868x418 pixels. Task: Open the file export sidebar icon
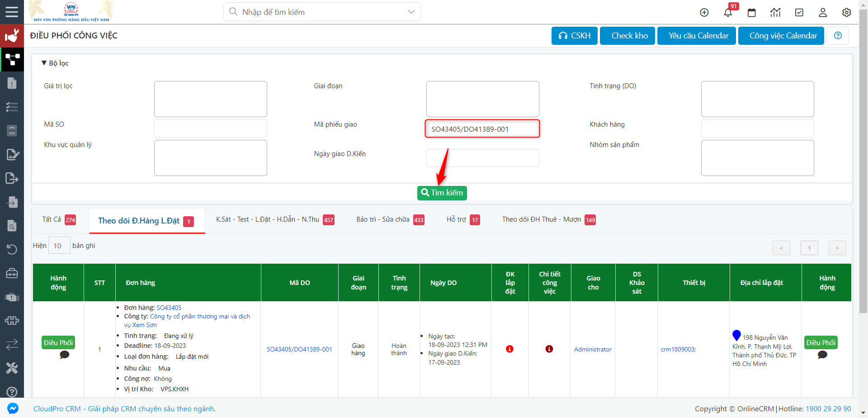[12, 178]
